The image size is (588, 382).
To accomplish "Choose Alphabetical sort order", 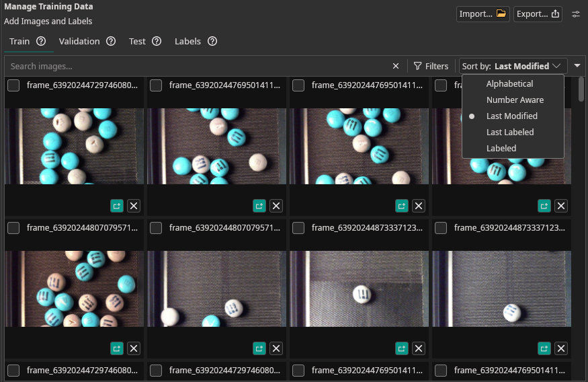I will pyautogui.click(x=513, y=83).
